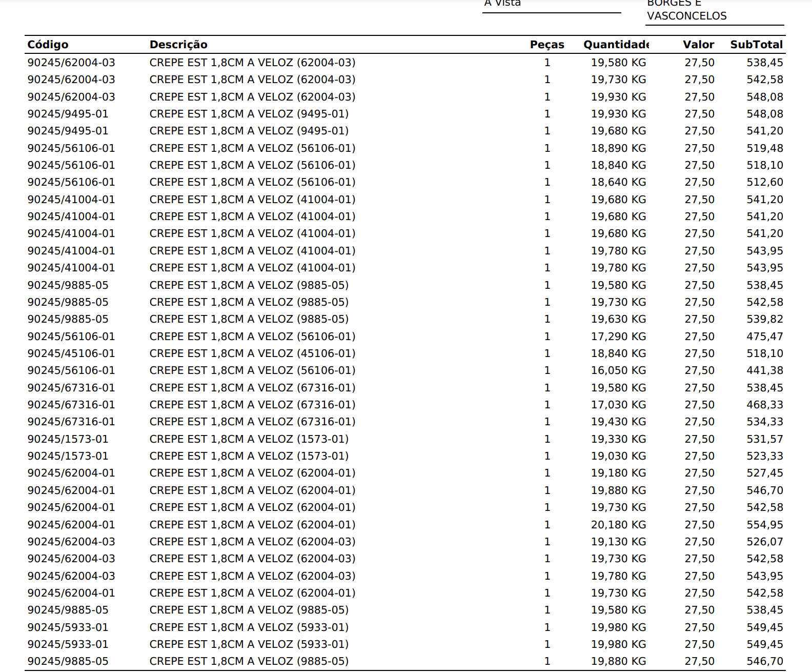This screenshot has height=672, width=812.
Task: Click the 20,180 KG quantity cell
Action: click(x=618, y=525)
